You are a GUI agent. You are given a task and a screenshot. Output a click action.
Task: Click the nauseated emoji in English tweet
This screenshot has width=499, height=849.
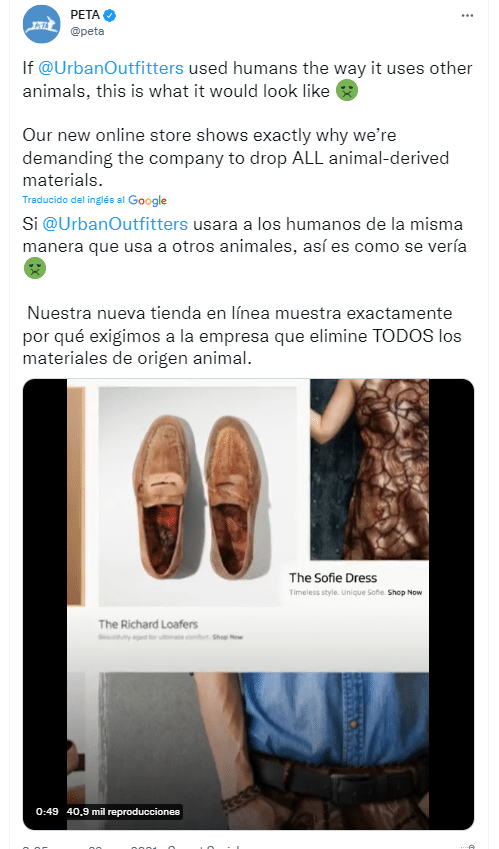click(x=347, y=90)
